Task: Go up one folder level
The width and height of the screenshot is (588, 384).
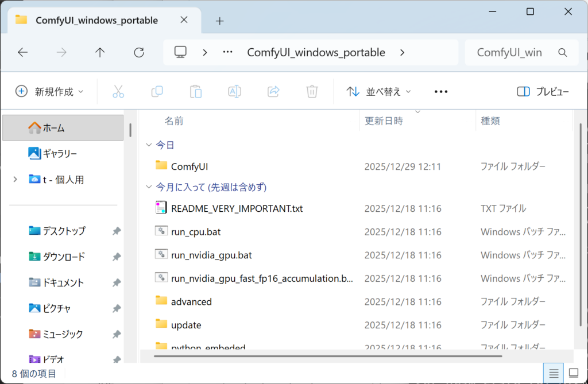Action: [100, 52]
